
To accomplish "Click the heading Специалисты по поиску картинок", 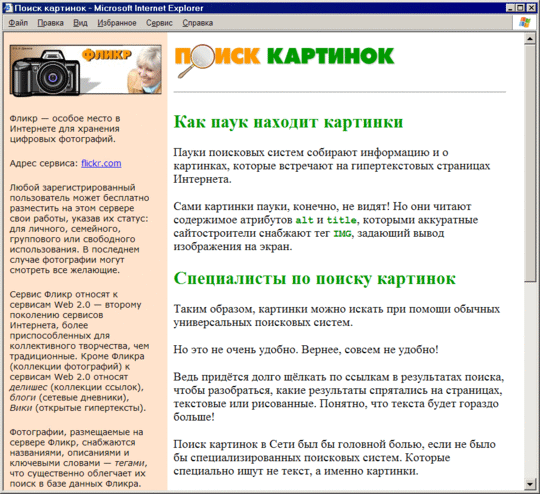I will (x=315, y=278).
